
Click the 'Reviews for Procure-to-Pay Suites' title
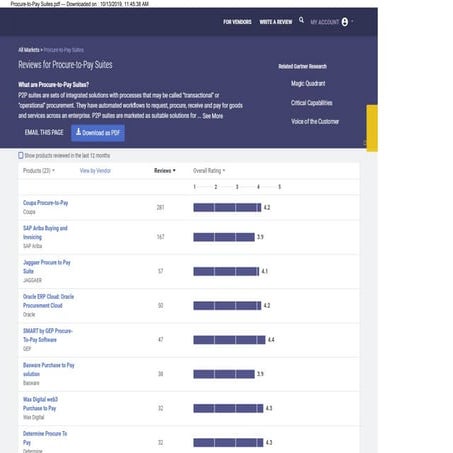pos(65,65)
